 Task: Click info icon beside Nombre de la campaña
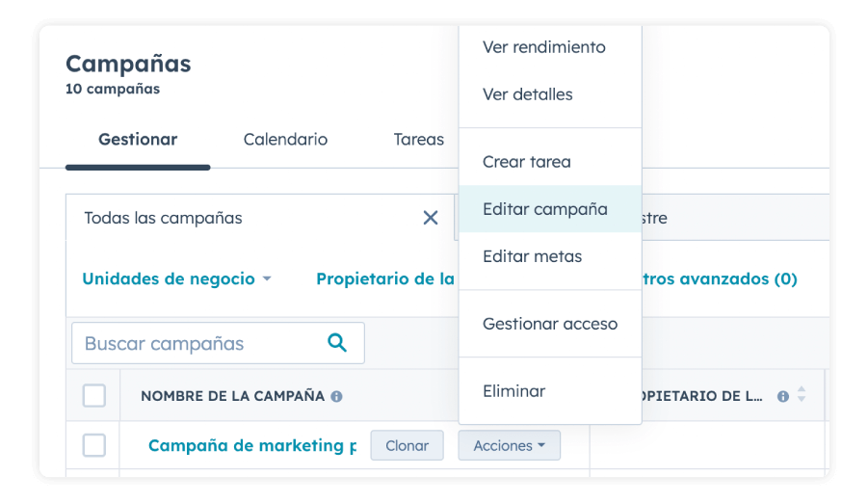coord(336,396)
